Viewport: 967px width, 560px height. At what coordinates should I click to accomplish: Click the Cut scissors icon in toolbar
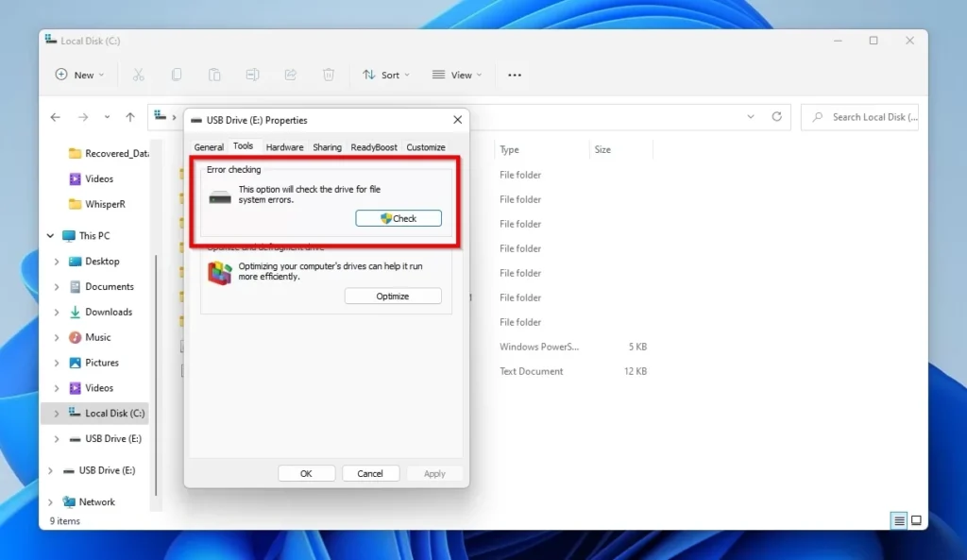click(139, 75)
